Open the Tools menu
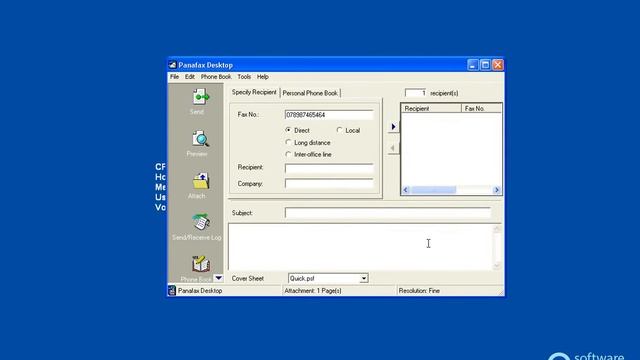The height and width of the screenshot is (360, 640). (244, 77)
